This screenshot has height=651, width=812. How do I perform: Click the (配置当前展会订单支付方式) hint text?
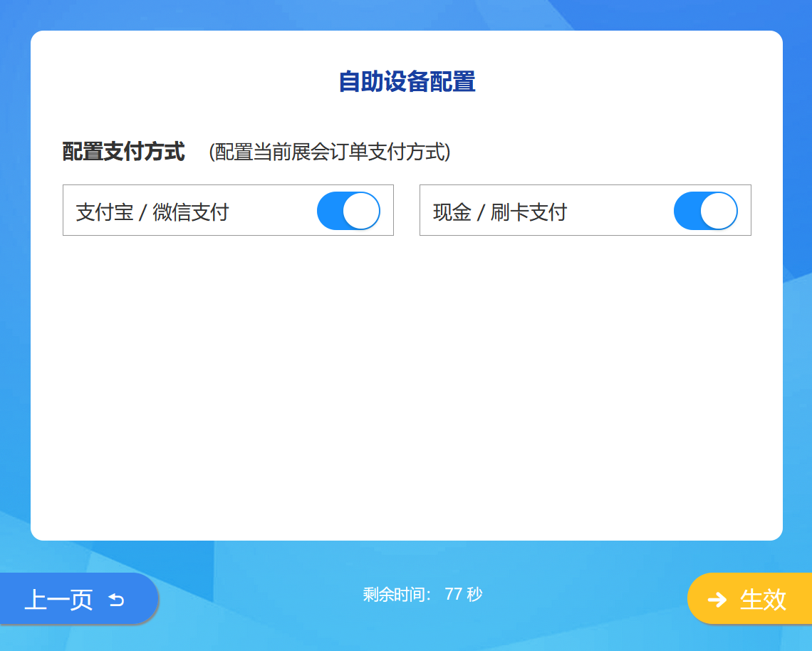(330, 152)
